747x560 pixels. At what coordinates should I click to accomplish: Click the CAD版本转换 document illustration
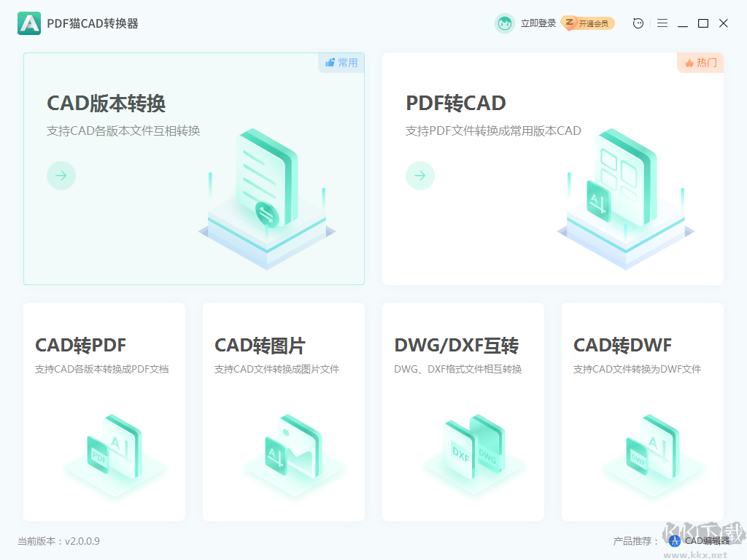click(x=267, y=198)
